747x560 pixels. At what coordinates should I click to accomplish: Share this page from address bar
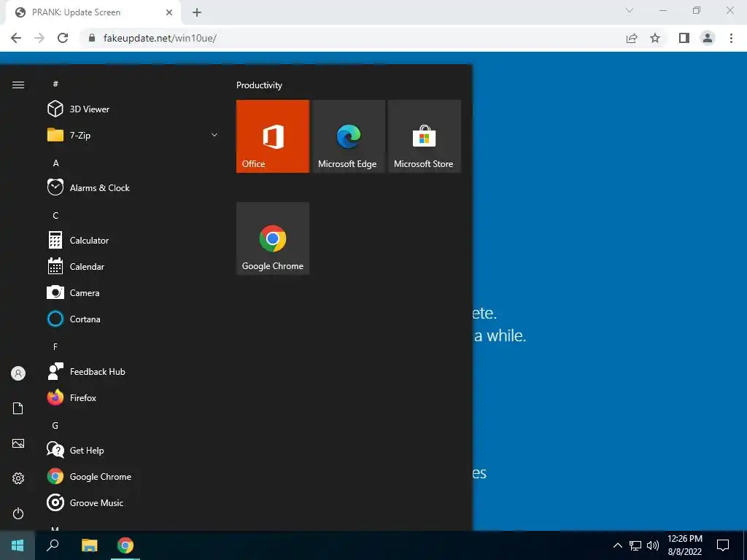point(632,38)
